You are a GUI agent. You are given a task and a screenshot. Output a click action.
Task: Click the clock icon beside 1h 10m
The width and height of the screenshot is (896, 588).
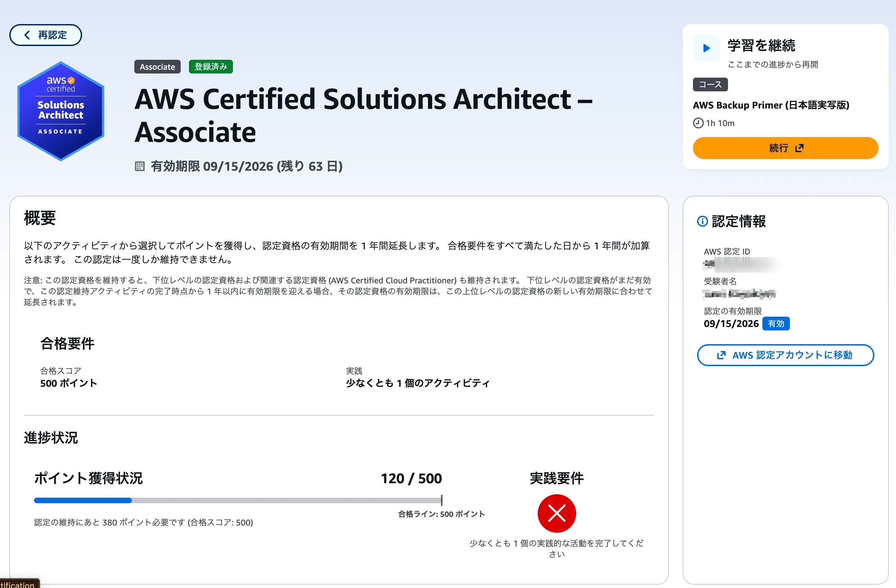click(x=698, y=123)
